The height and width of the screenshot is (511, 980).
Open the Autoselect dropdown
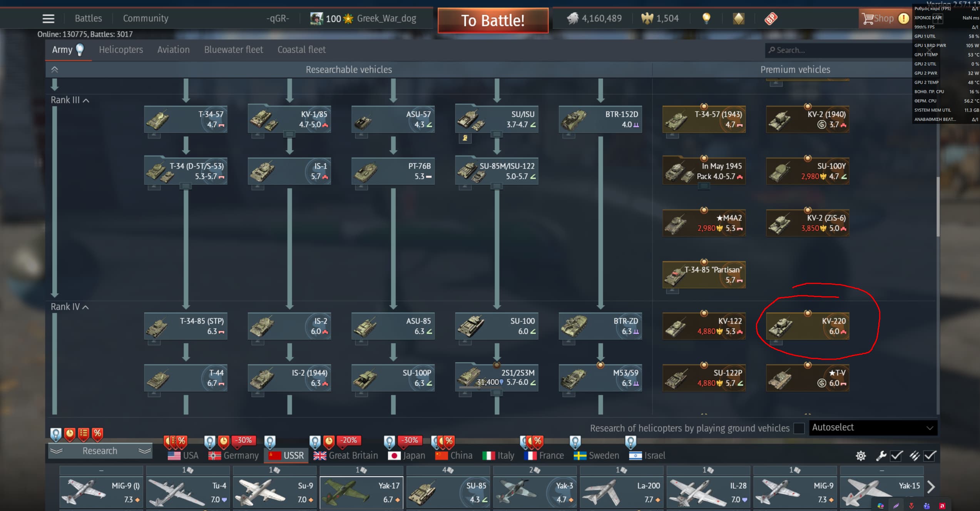point(873,428)
